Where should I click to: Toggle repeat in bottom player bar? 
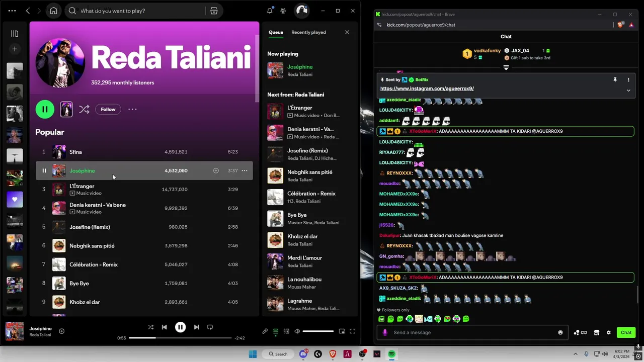pos(210,327)
